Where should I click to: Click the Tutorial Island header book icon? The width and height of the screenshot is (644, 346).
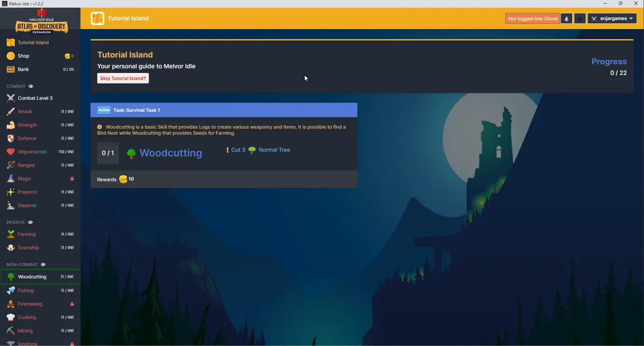98,19
